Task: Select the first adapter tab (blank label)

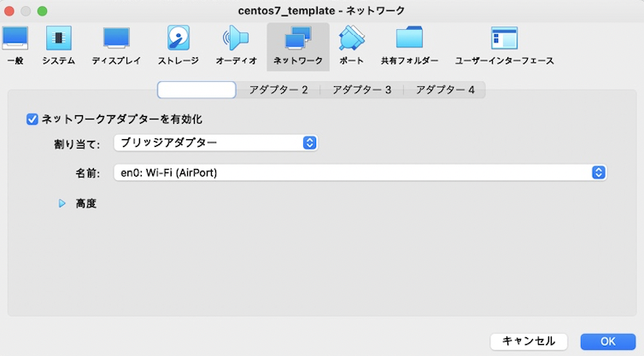Action: pos(196,90)
